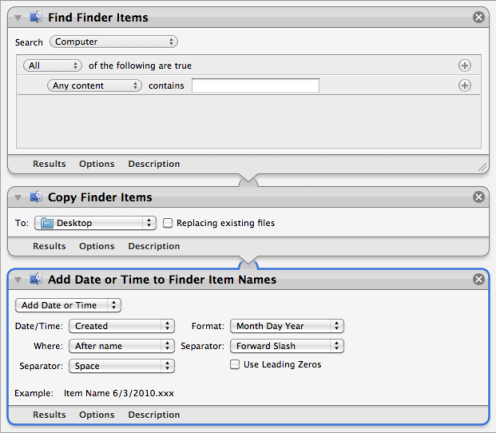Image resolution: width=496 pixels, height=433 pixels.
Task: Remove the Find Finder Items action
Action: point(479,17)
